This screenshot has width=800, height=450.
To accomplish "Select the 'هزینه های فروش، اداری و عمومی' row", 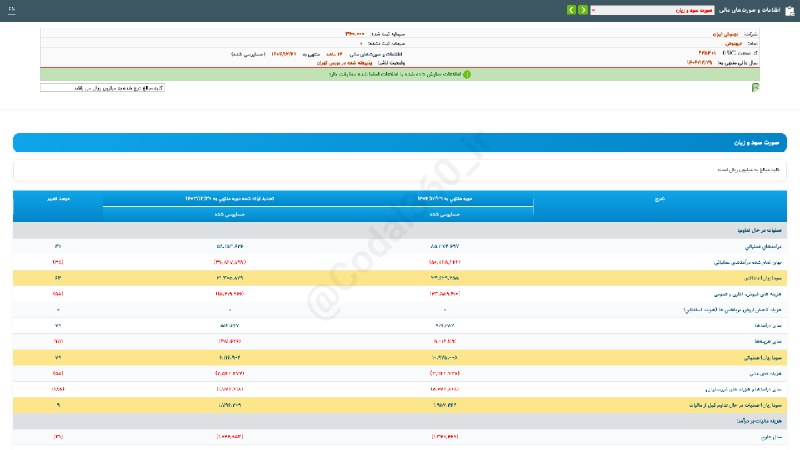I will point(400,294).
